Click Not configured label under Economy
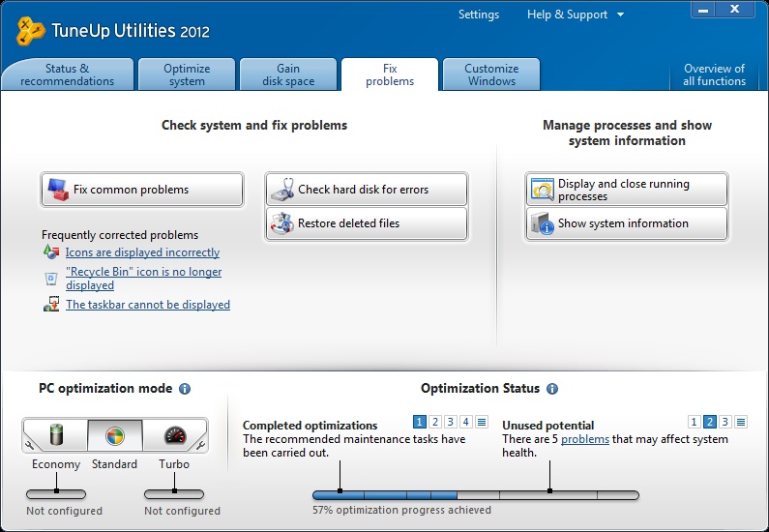 [x=64, y=511]
